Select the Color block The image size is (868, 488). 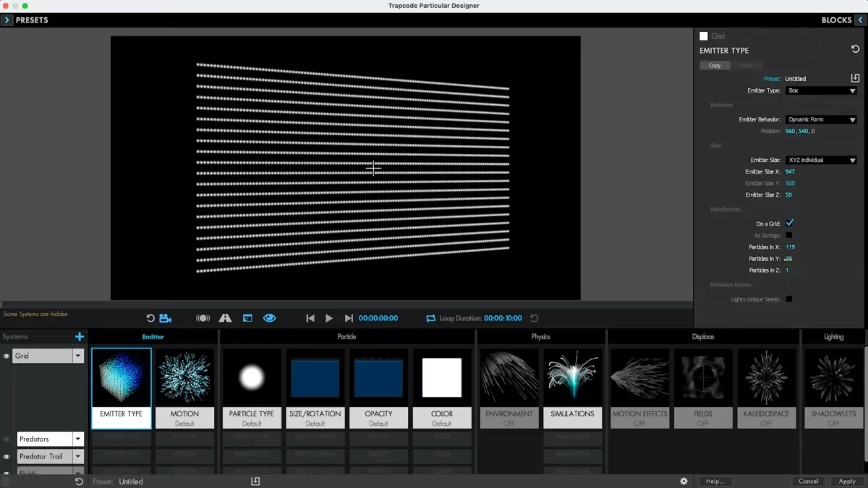[442, 388]
